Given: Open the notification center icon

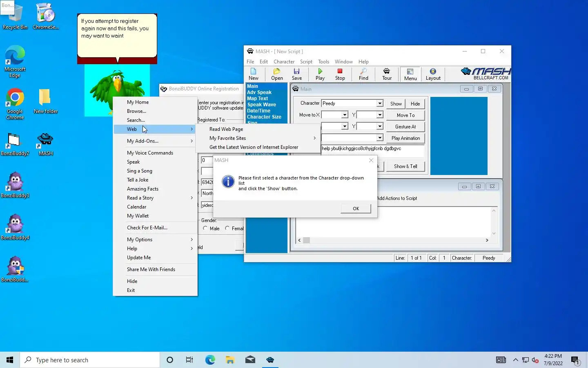Looking at the screenshot, I should click(575, 360).
